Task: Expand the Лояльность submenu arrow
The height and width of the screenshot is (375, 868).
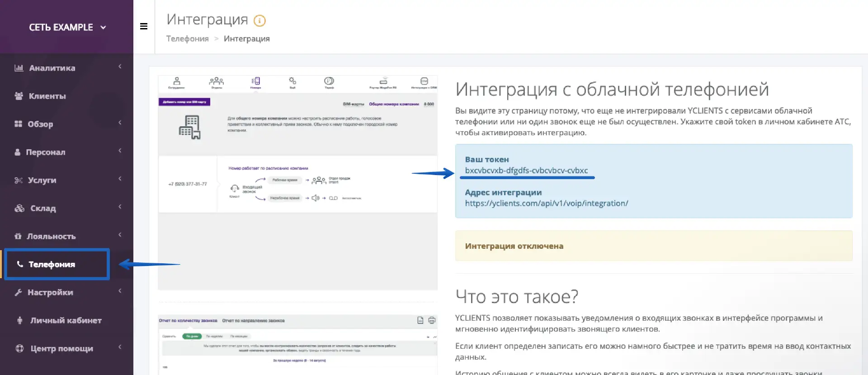Action: (x=120, y=235)
